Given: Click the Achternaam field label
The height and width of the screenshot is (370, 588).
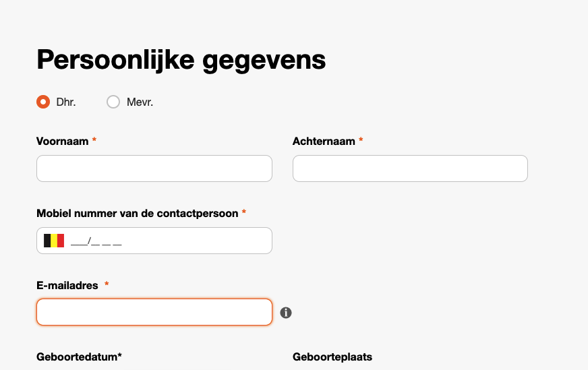Looking at the screenshot, I should point(324,142).
